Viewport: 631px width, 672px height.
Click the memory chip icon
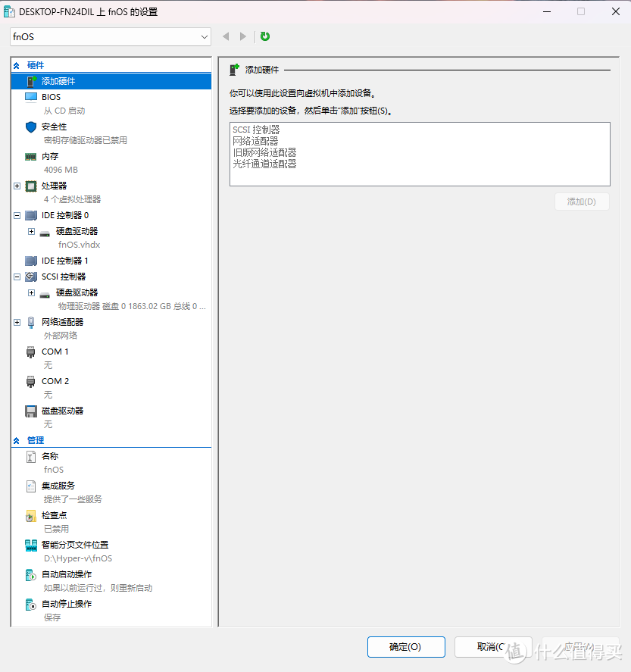coord(31,156)
